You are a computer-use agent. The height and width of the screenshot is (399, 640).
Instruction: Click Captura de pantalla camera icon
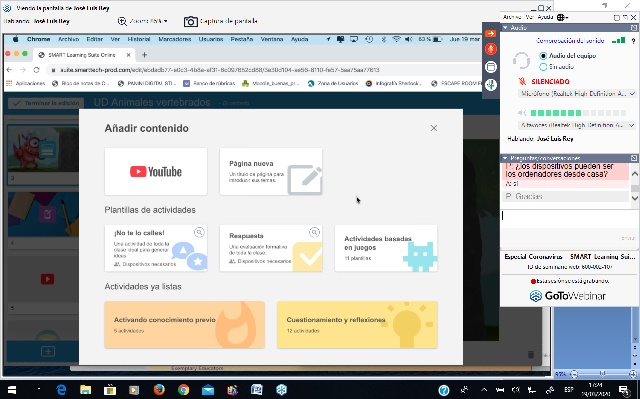pyautogui.click(x=190, y=21)
